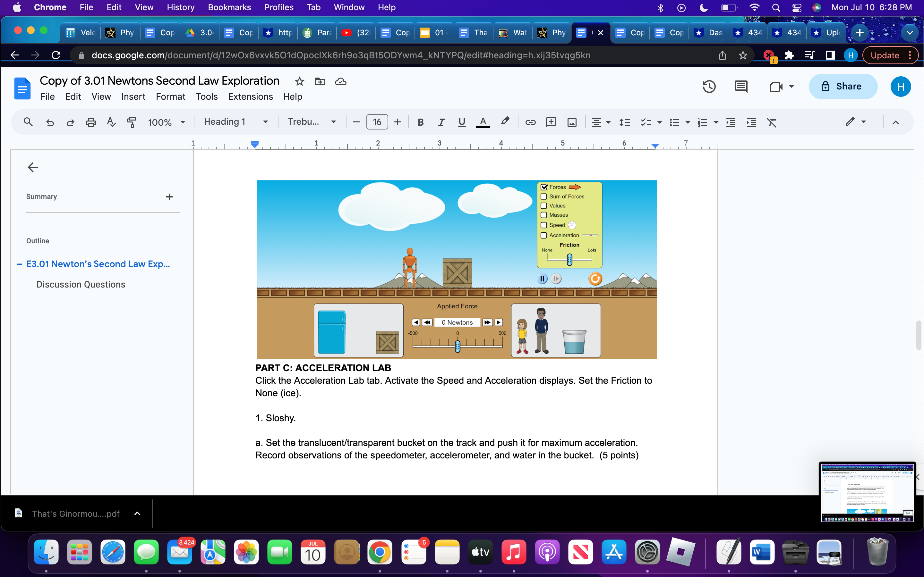Click the font size 16 field
The image size is (924, 577).
[x=377, y=122]
